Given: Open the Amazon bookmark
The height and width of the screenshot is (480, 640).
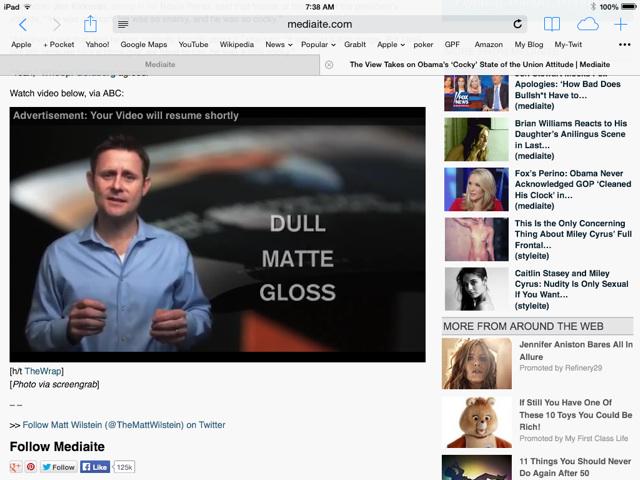Looking at the screenshot, I should [x=489, y=44].
